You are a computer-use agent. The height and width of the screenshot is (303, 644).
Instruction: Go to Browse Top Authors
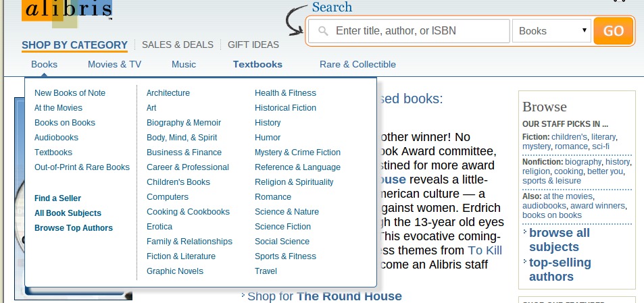pyautogui.click(x=74, y=228)
